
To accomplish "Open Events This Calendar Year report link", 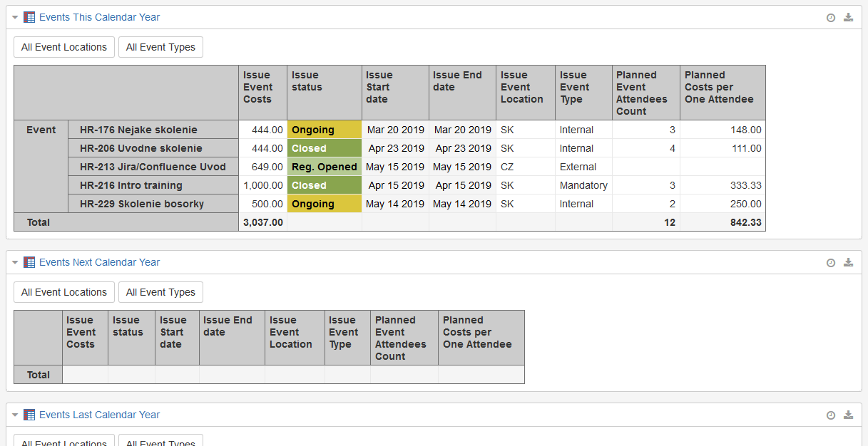I will [x=99, y=17].
